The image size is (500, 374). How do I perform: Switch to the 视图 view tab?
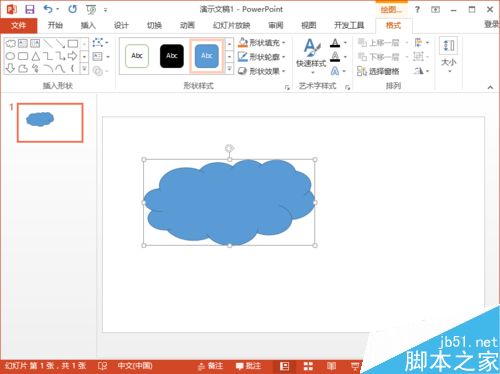308,25
